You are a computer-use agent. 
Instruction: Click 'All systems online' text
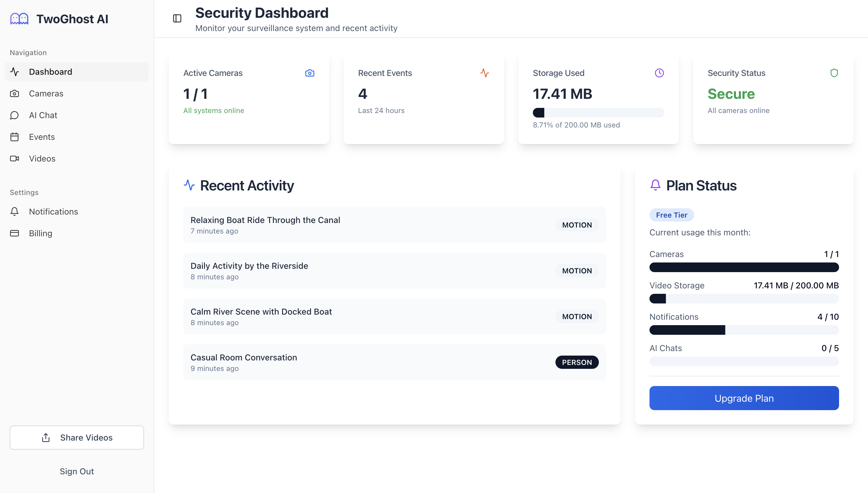pos(214,110)
